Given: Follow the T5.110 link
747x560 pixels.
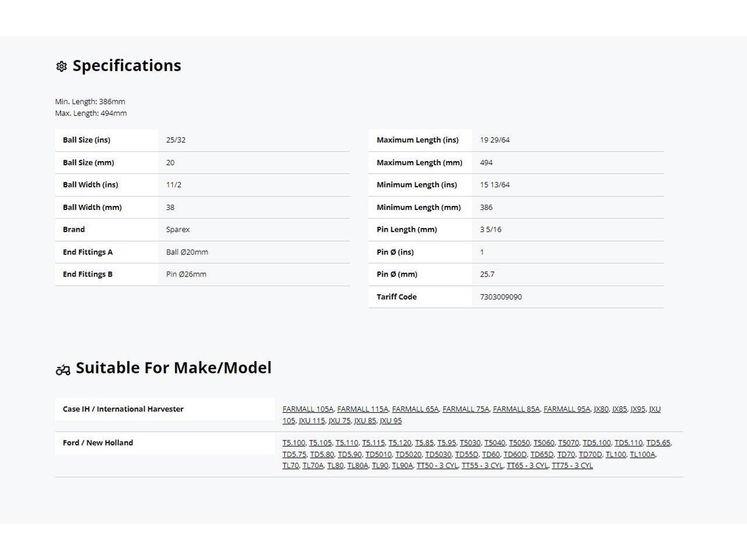Looking at the screenshot, I should 347,443.
